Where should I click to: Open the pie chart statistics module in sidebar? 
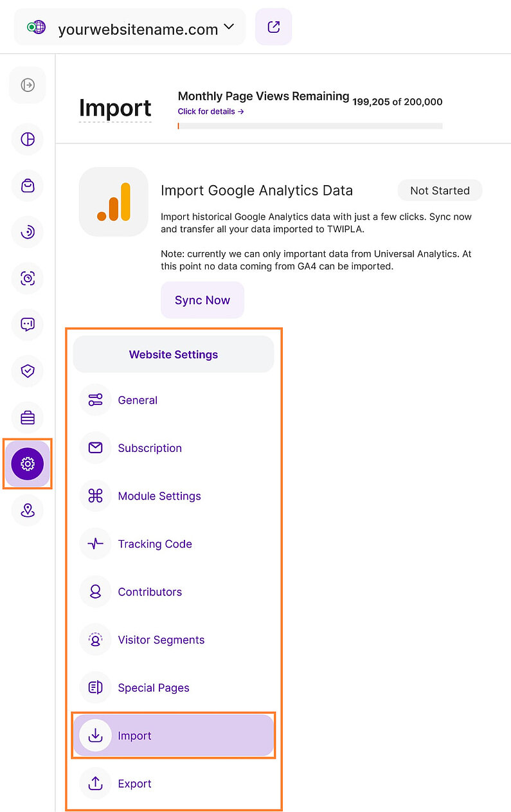tap(27, 139)
